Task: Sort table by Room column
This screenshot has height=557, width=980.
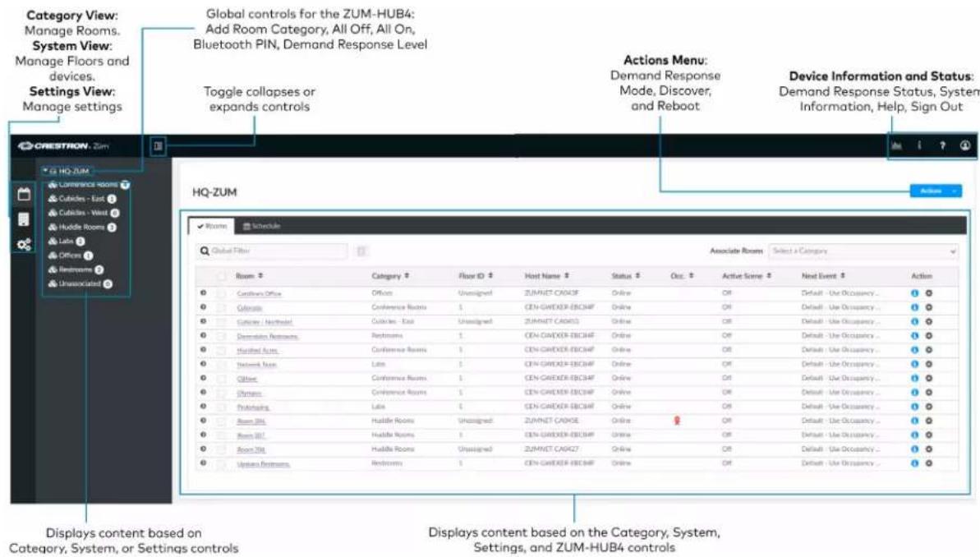Action: point(250,276)
